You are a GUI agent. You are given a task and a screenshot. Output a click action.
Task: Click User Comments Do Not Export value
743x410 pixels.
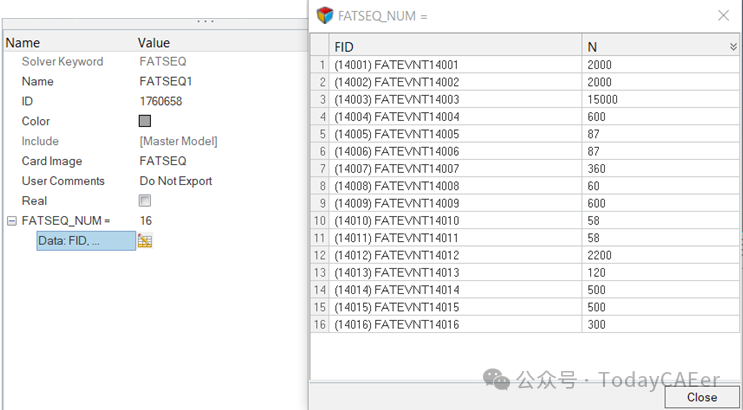pos(176,181)
